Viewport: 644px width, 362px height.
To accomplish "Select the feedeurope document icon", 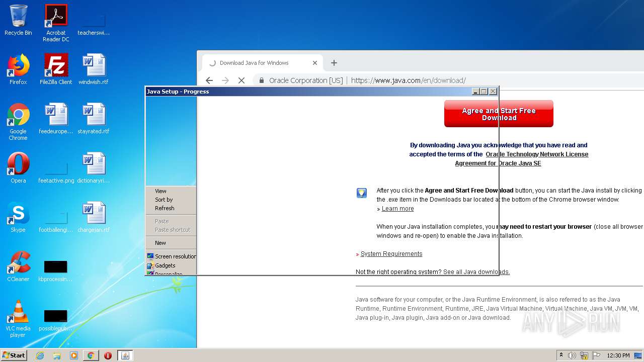I will click(x=56, y=119).
